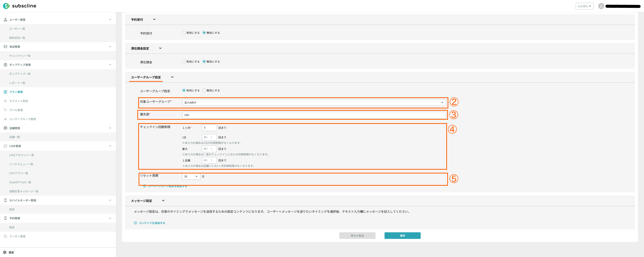Click コンテンツを追加する link
Screen dimensions: 644x257
click(x=152, y=223)
